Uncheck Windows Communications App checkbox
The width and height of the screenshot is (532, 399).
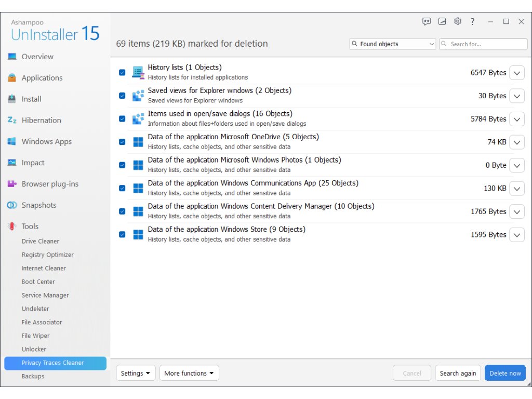[122, 188]
